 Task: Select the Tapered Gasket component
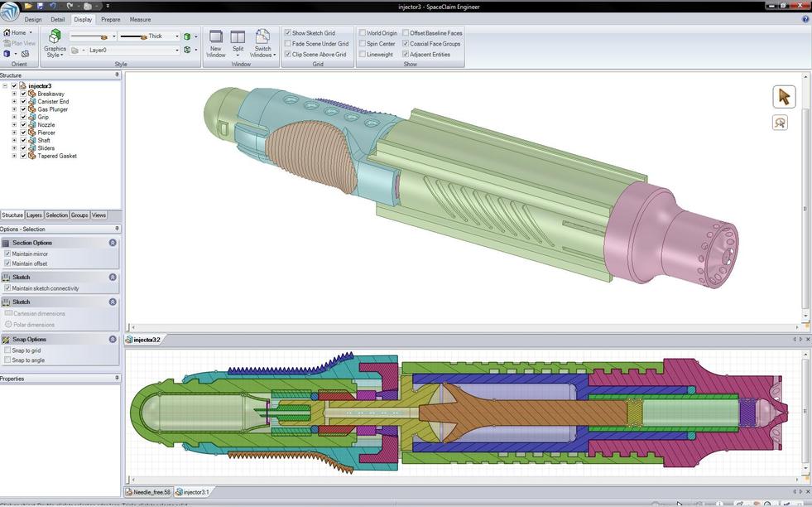57,156
